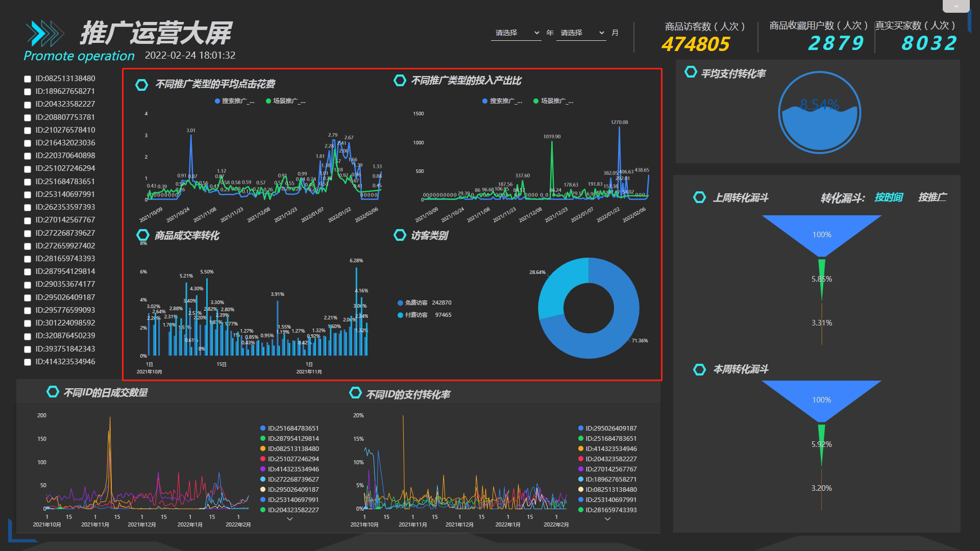The image size is (980, 551).
Task: Switch funnel view to 按时间
Action: (x=889, y=197)
